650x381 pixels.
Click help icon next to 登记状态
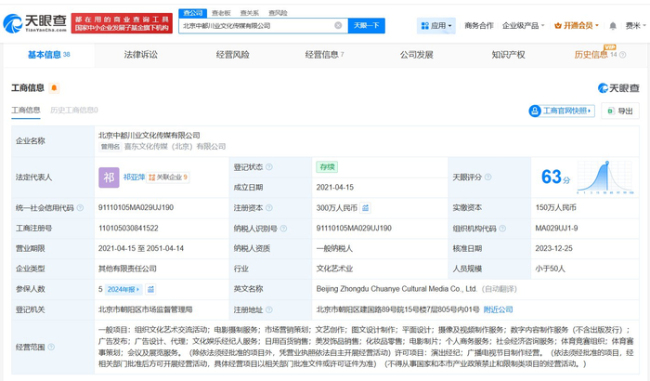269,167
